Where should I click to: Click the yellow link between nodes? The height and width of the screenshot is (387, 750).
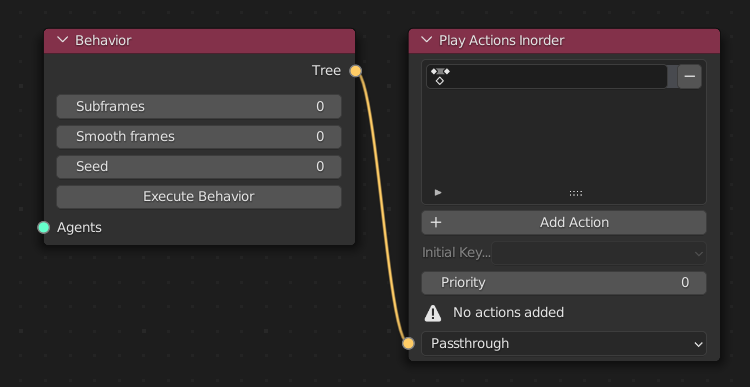pos(381,207)
